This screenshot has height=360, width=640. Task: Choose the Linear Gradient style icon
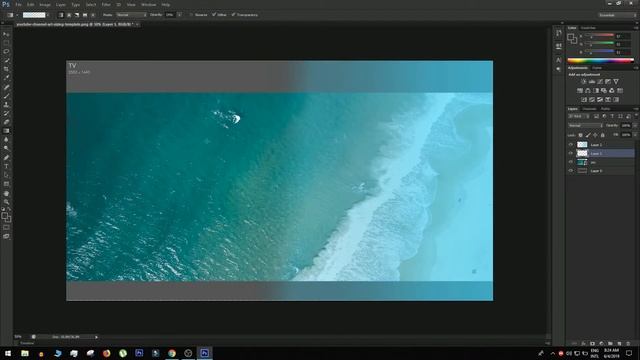click(x=61, y=15)
